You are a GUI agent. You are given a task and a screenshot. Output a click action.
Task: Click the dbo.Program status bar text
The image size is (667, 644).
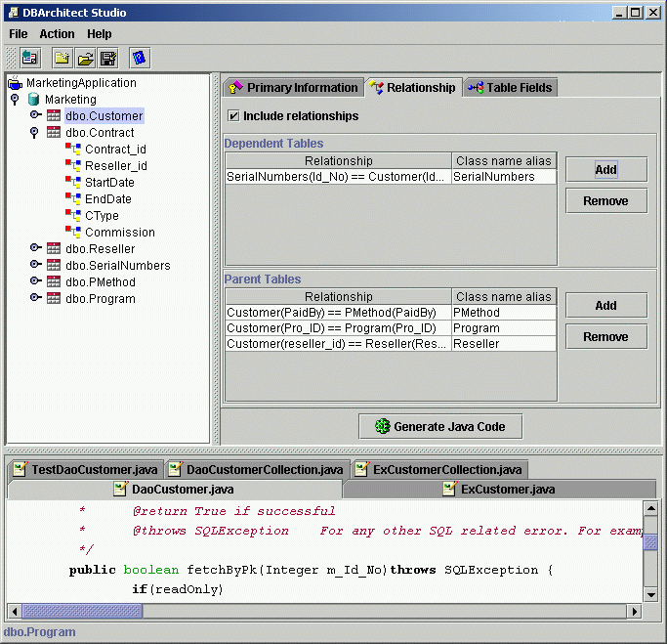pyautogui.click(x=40, y=632)
